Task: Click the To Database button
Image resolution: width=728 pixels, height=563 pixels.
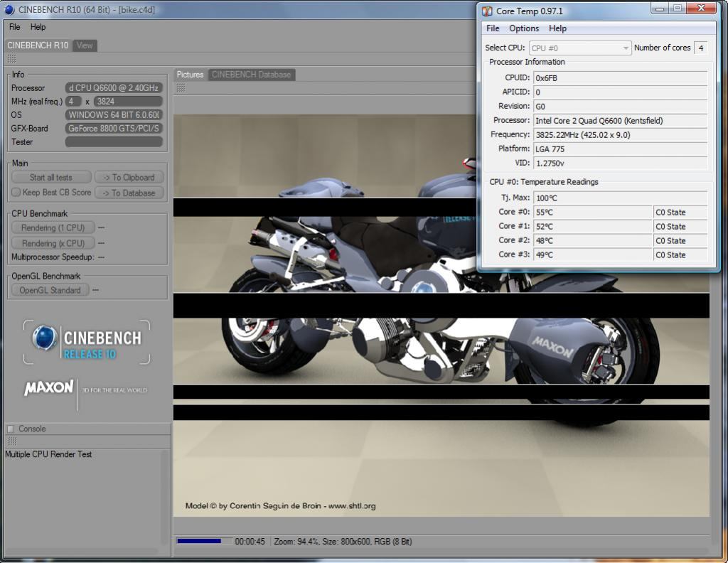Action: [129, 193]
